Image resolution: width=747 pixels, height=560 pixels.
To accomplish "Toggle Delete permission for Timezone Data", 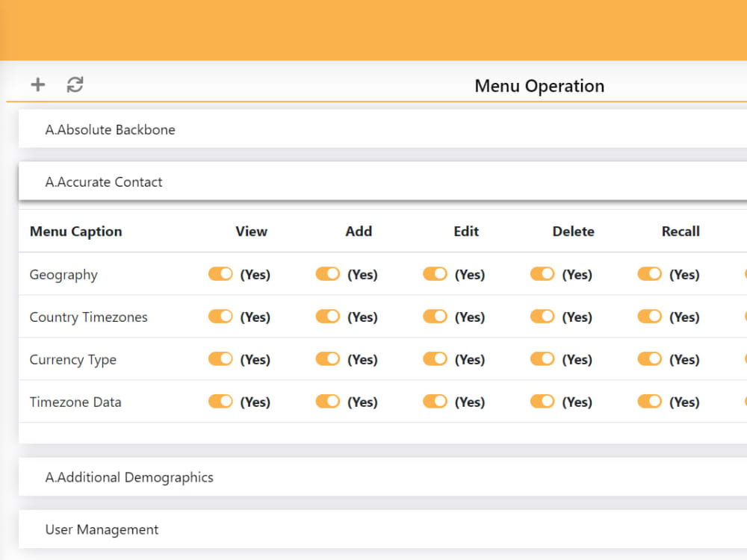I will coord(542,402).
